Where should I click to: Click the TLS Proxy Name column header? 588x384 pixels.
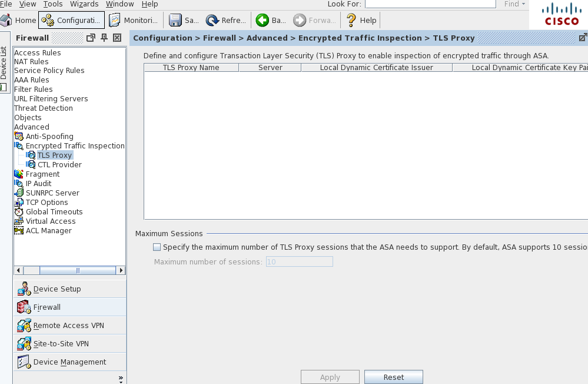pos(191,68)
